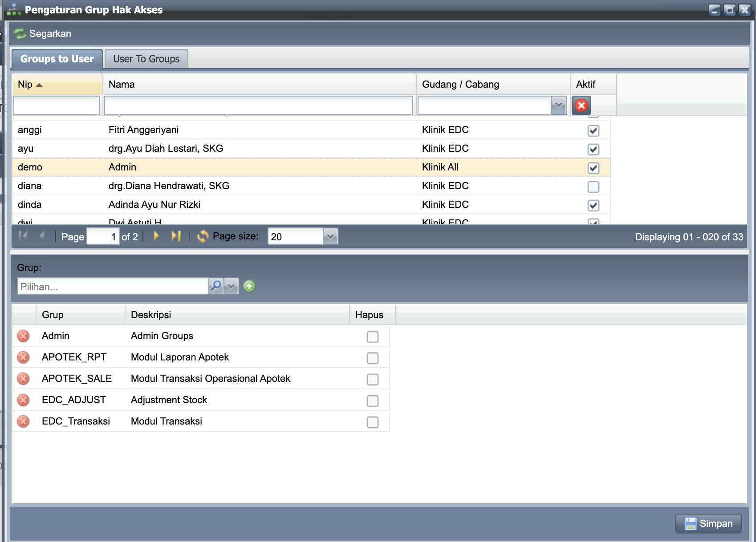
Task: Jump to last page icon
Action: (176, 236)
